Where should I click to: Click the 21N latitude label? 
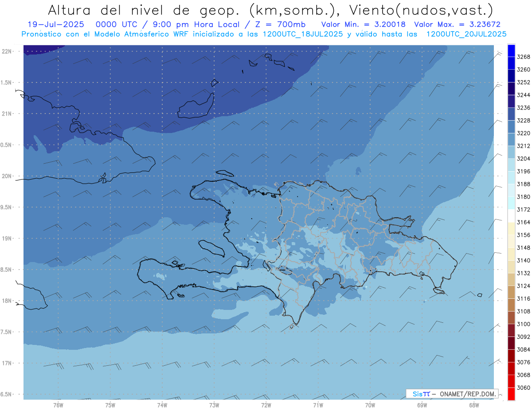tap(7, 114)
